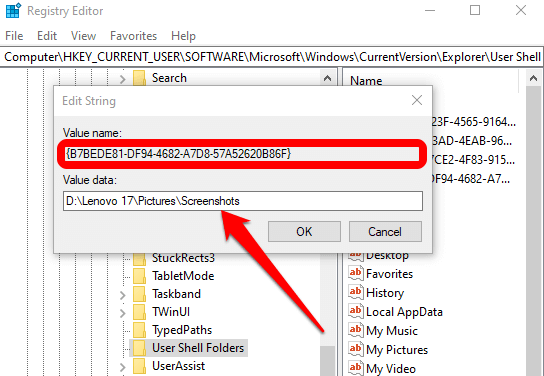Select the Favorites string value icon
The image size is (544, 376).
(356, 273)
